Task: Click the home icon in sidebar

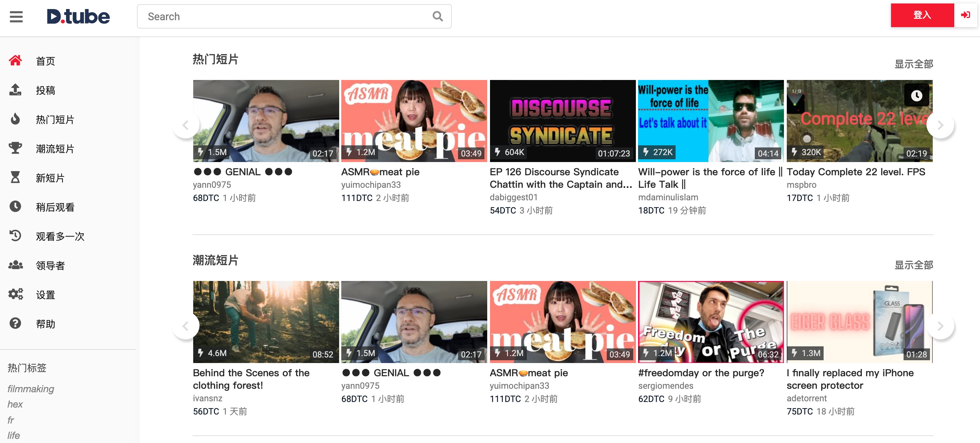Action: pyautogui.click(x=15, y=61)
